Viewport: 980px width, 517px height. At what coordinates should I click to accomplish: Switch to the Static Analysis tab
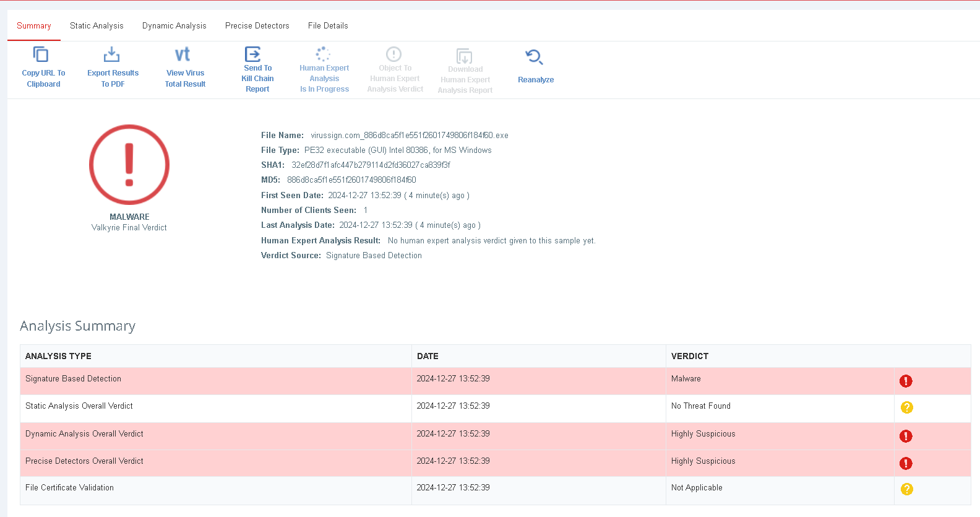[x=97, y=26]
